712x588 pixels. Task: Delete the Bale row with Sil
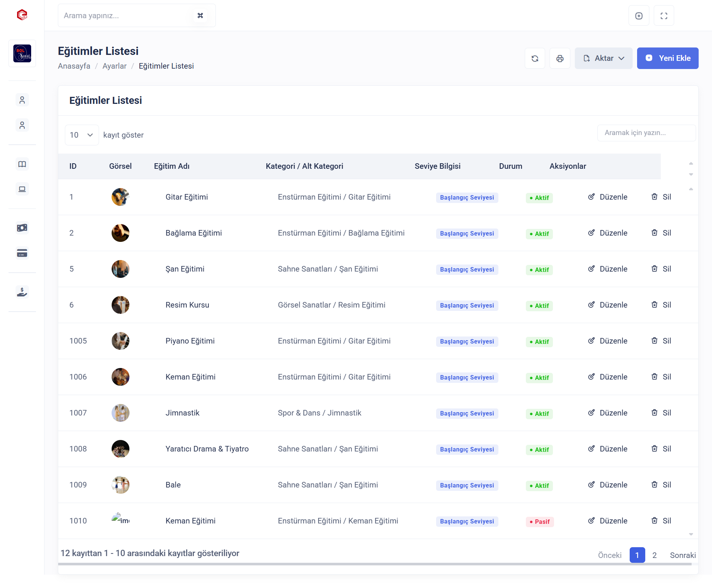click(662, 485)
